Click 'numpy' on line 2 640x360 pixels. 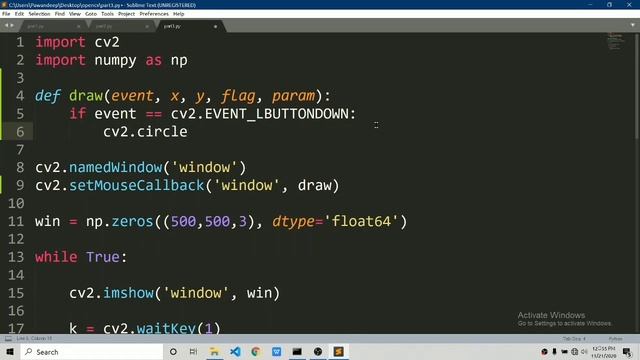click(x=115, y=60)
